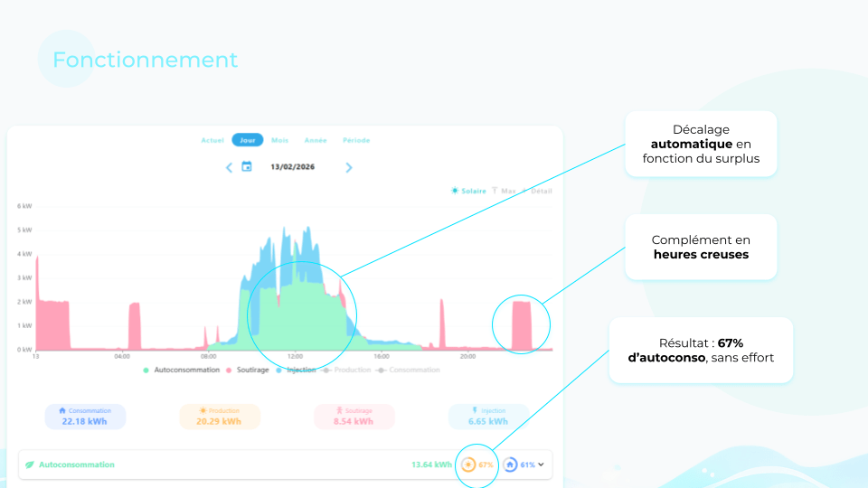868x488 pixels.
Task: Select the Max chart mode
Action: [504, 191]
